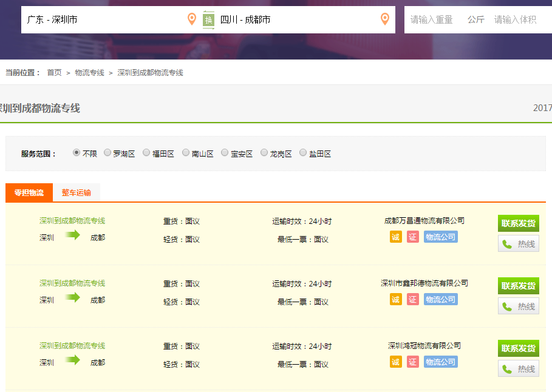Click 诚 badge for 成都万昌通物流有限公司

396,237
